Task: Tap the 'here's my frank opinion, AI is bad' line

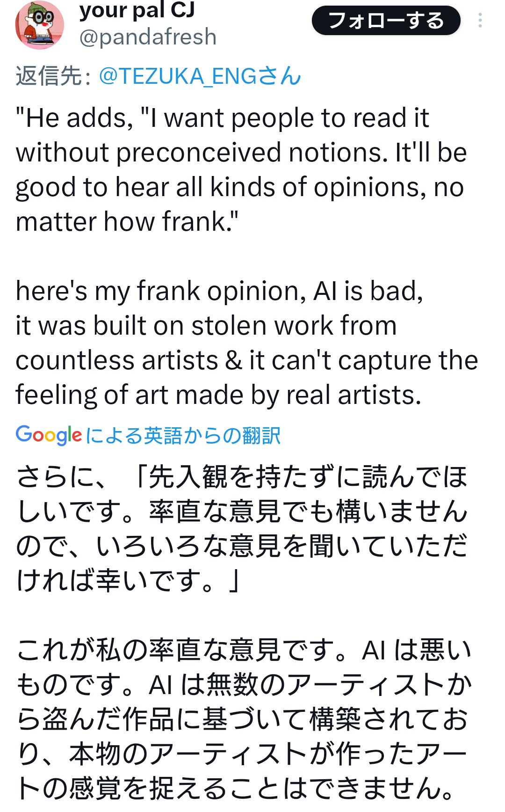Action: tap(219, 291)
